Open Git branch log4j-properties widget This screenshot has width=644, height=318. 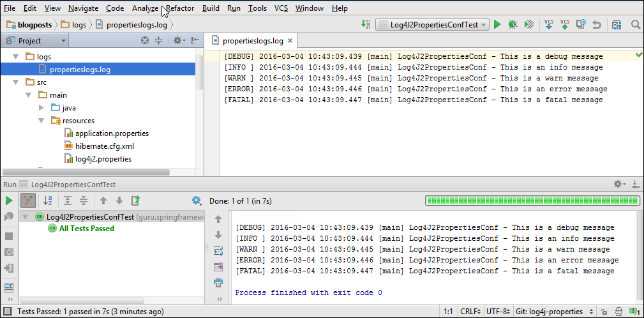tap(553, 312)
